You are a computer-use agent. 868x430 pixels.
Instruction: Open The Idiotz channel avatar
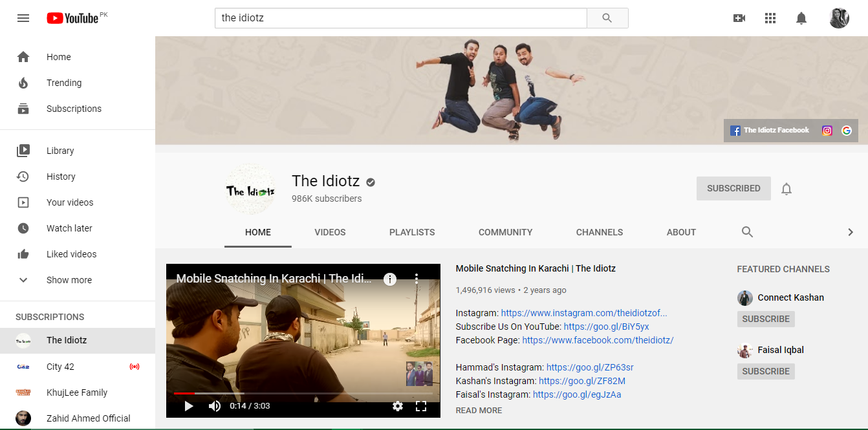pos(250,189)
